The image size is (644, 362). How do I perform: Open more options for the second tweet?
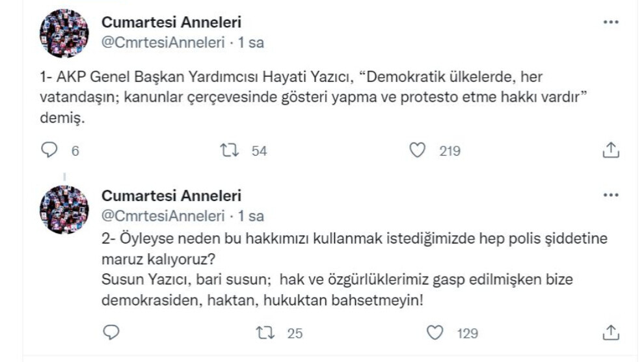tap(611, 195)
